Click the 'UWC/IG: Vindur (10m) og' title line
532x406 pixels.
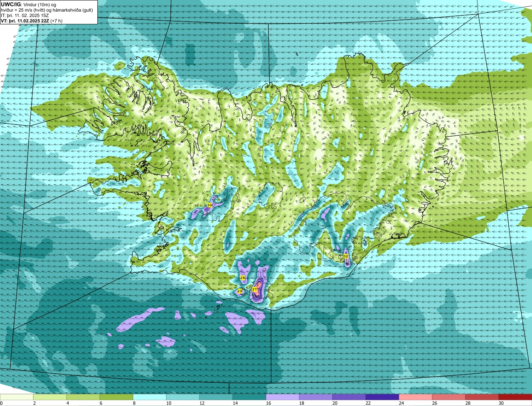pyautogui.click(x=28, y=4)
